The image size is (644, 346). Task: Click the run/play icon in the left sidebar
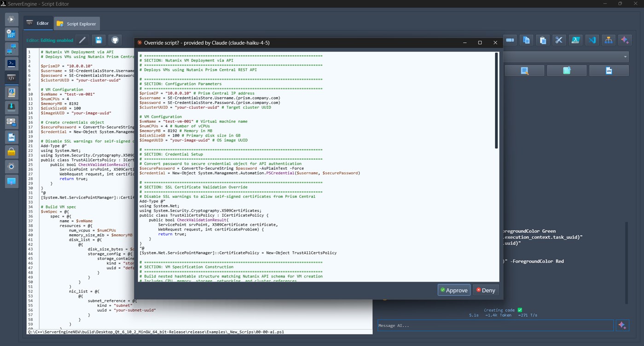tap(12, 19)
